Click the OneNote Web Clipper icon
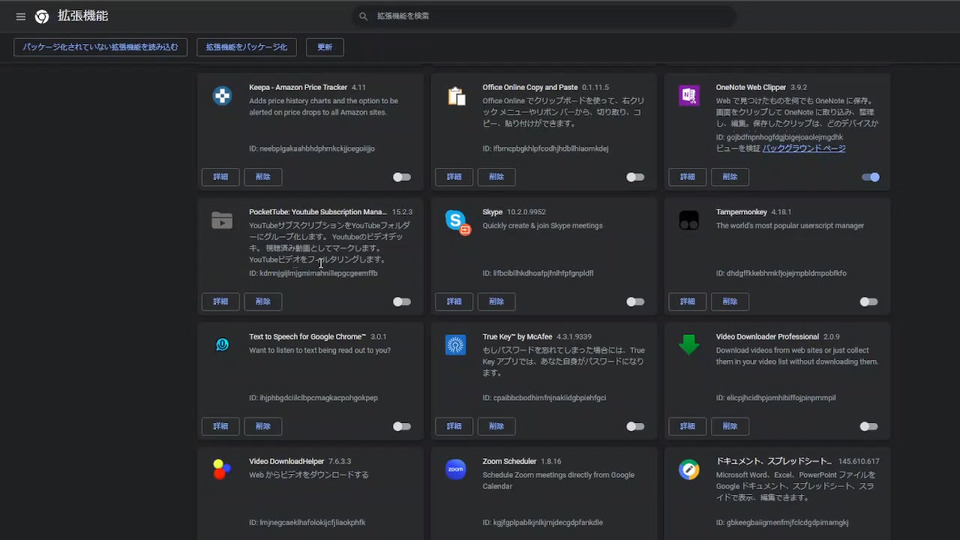 [x=689, y=96]
